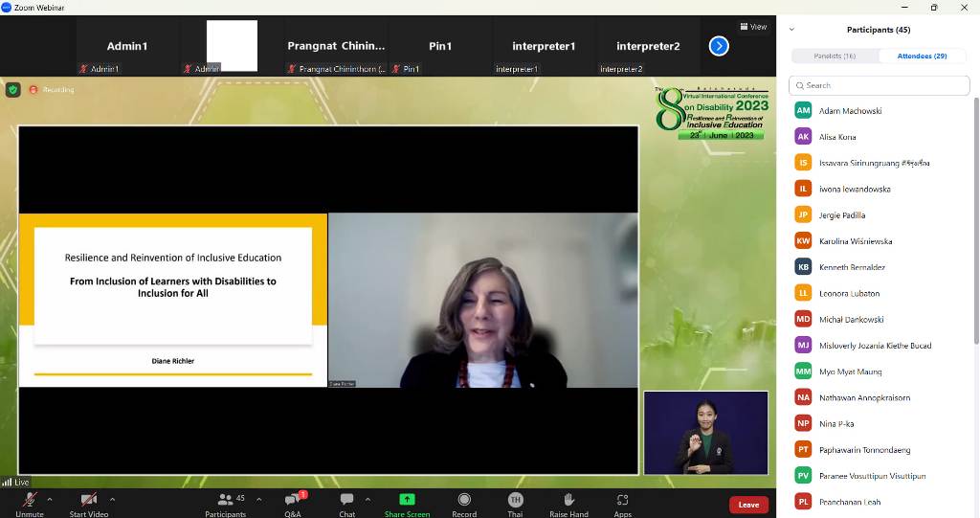
Task: Click the sign language interpreter video
Action: pyautogui.click(x=705, y=433)
